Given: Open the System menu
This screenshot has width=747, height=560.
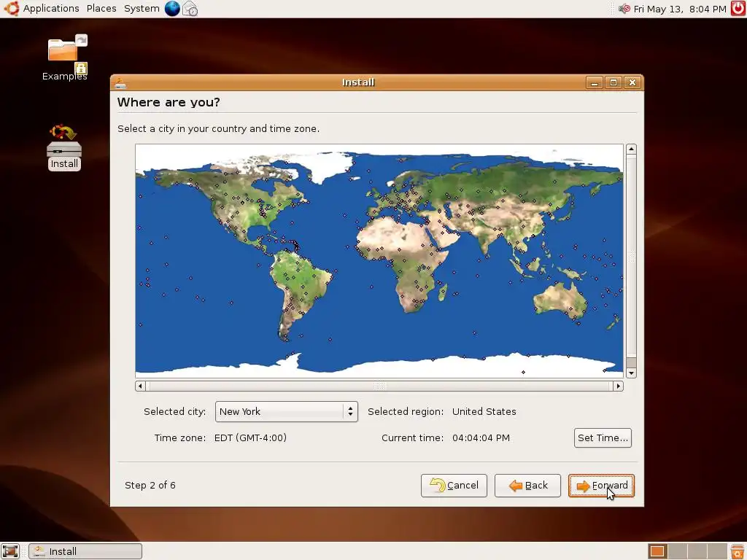Looking at the screenshot, I should [142, 9].
